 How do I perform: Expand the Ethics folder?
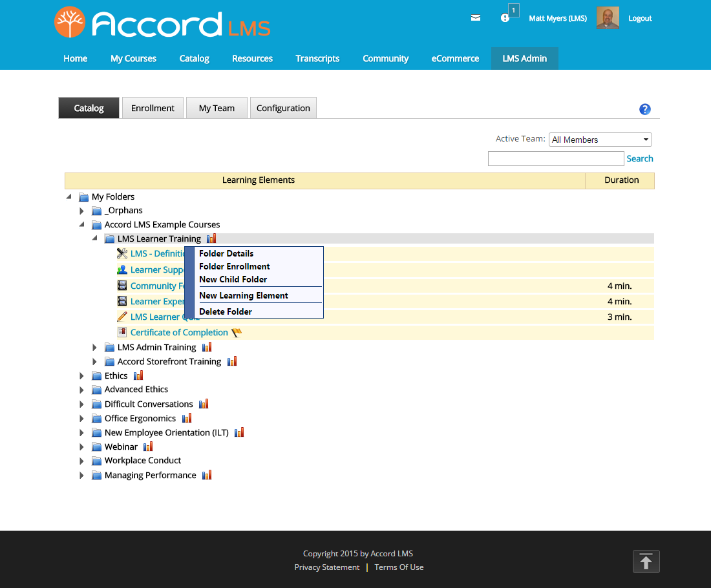point(81,376)
